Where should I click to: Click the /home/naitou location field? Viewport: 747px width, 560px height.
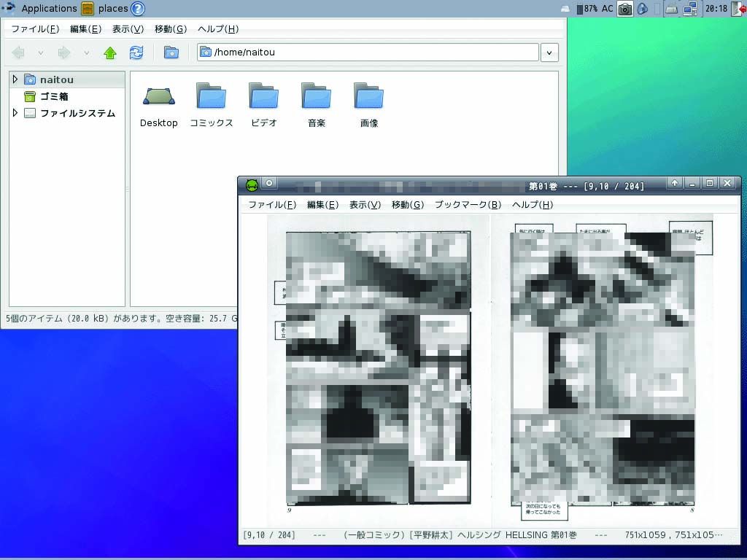[368, 52]
